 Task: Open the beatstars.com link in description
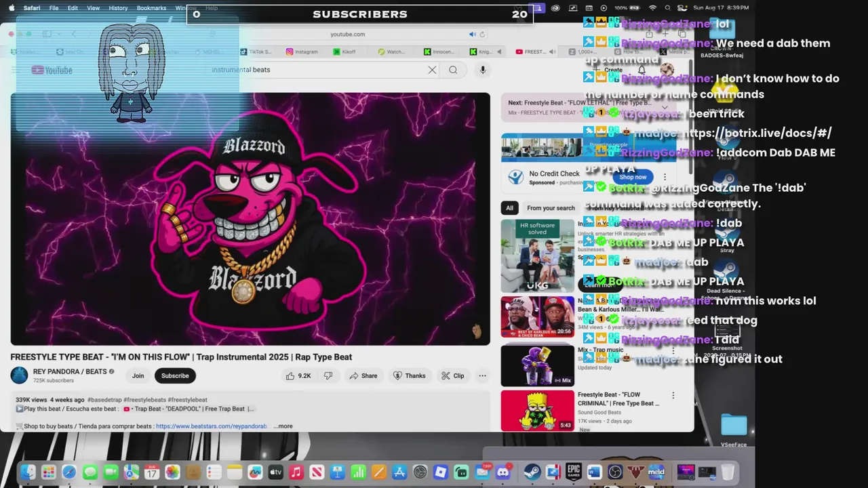212,426
